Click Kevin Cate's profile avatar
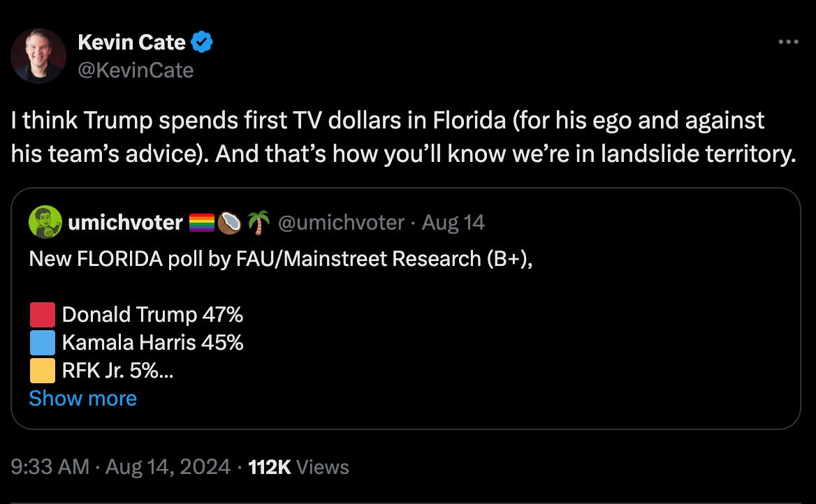Image resolution: width=816 pixels, height=504 pixels. (38, 54)
